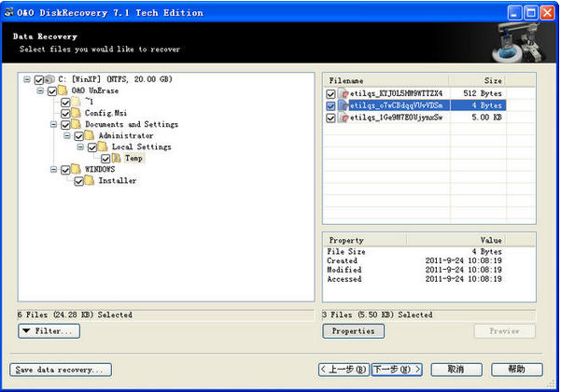The image size is (561, 392).
Task: Toggle the O&O UnErase checkbox
Action: coord(52,91)
